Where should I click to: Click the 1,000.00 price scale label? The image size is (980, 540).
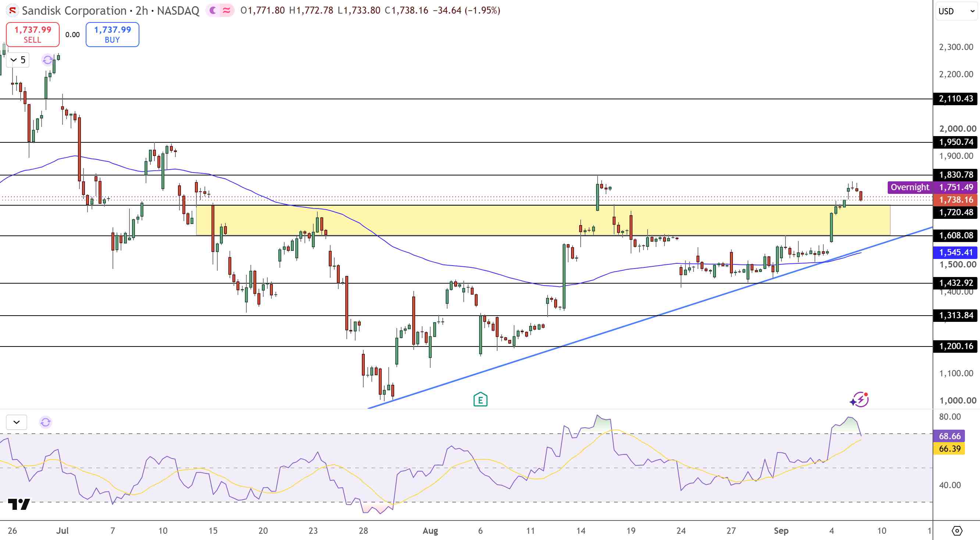tap(958, 400)
